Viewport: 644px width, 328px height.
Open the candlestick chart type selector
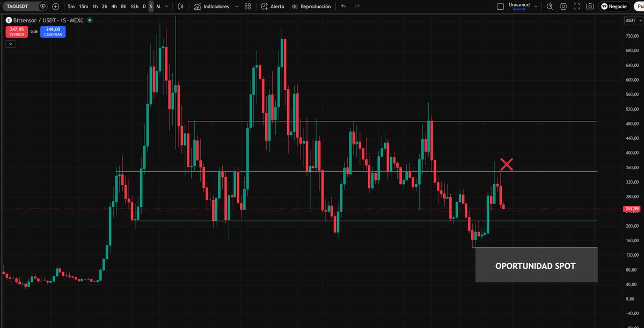(181, 6)
